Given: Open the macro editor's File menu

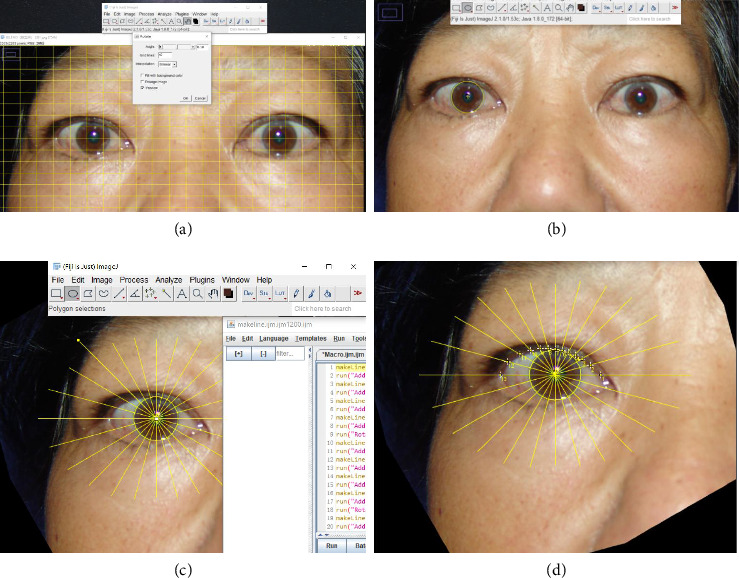Looking at the screenshot, I should [230, 339].
